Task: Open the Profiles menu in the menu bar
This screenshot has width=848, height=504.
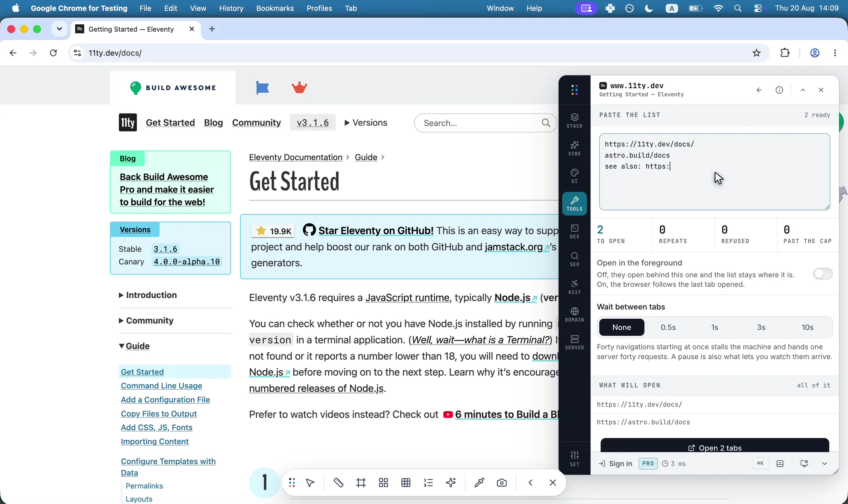Action: 319,8
